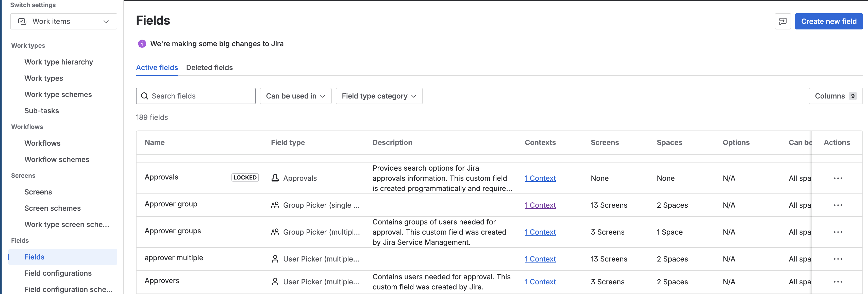This screenshot has width=868, height=294.
Task: Click the Options column header
Action: [x=736, y=142]
